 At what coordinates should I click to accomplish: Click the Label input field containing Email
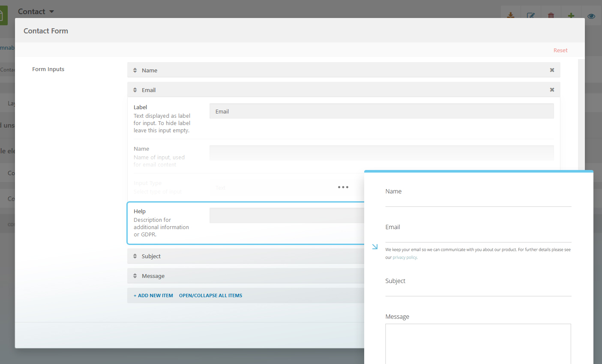click(381, 111)
